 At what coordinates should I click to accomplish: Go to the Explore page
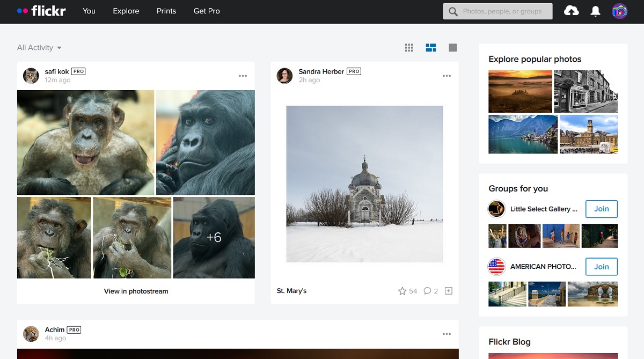[x=126, y=11]
